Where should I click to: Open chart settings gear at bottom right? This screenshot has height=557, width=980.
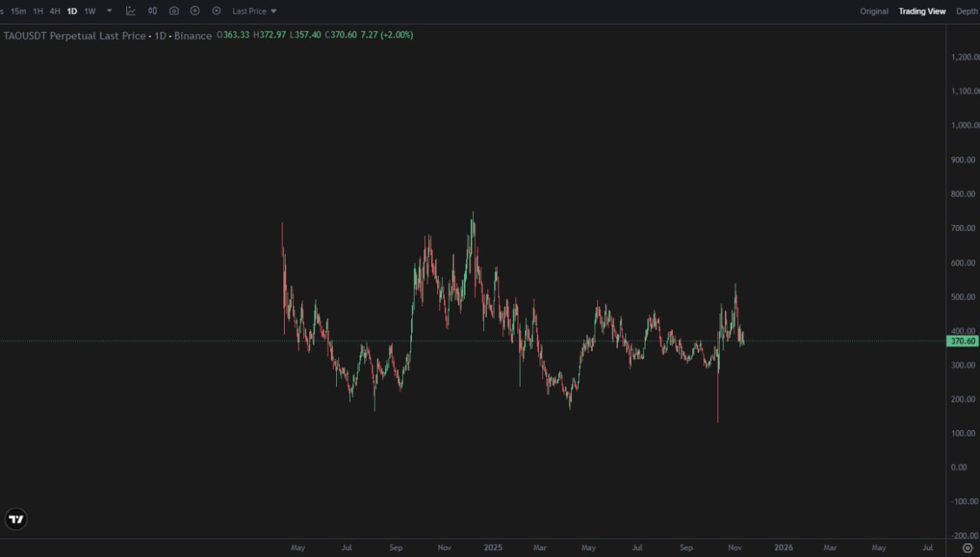point(967,548)
